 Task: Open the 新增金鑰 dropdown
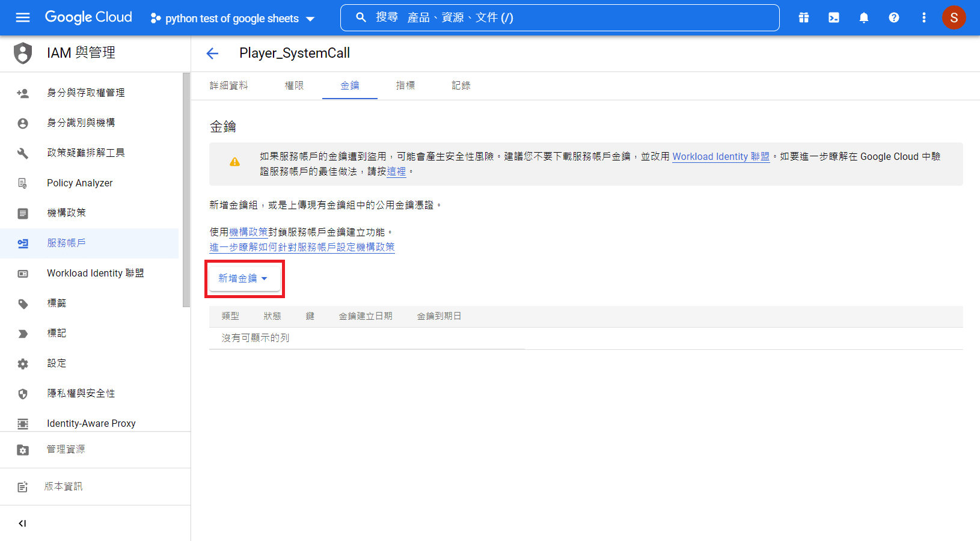[244, 278]
